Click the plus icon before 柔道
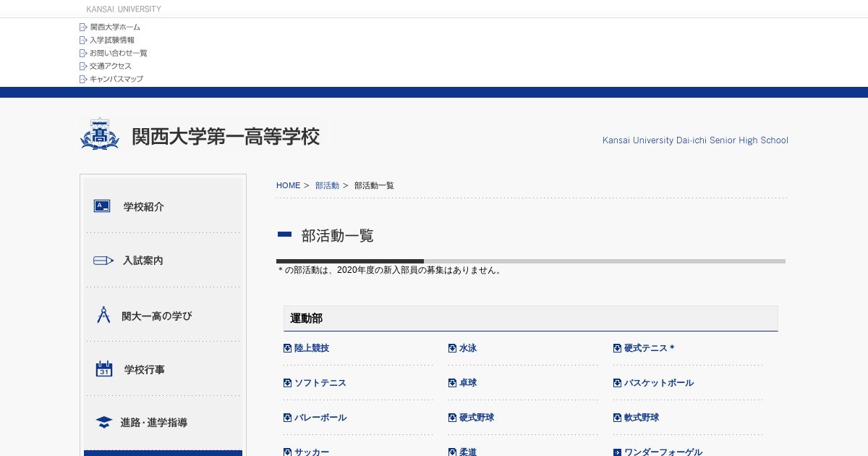The width and height of the screenshot is (868, 456). [x=452, y=452]
